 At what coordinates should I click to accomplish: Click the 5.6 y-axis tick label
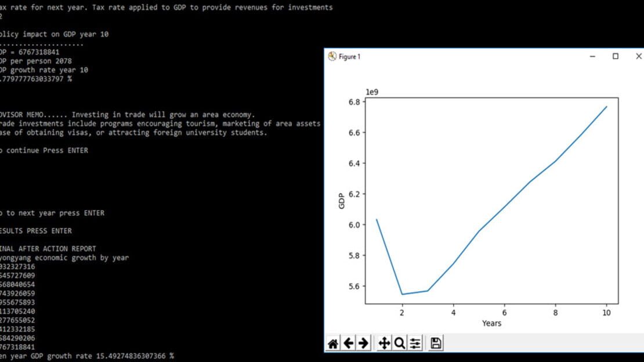(x=354, y=287)
